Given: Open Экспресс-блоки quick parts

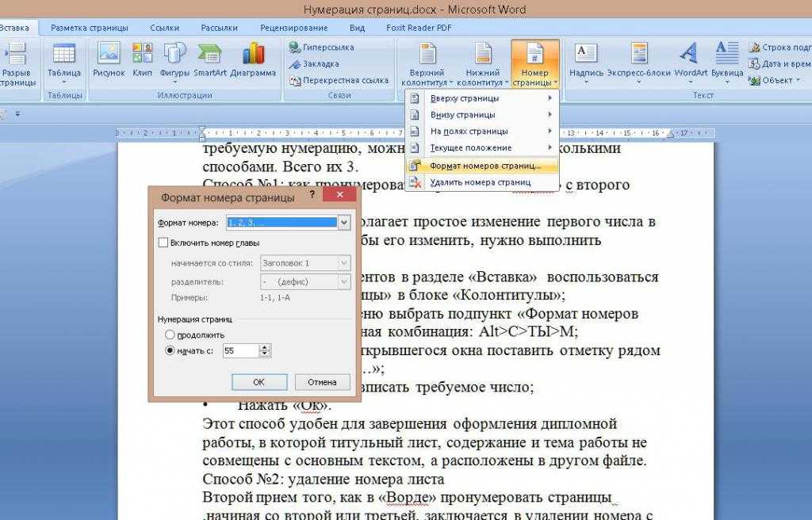Looking at the screenshot, I should pos(638,63).
